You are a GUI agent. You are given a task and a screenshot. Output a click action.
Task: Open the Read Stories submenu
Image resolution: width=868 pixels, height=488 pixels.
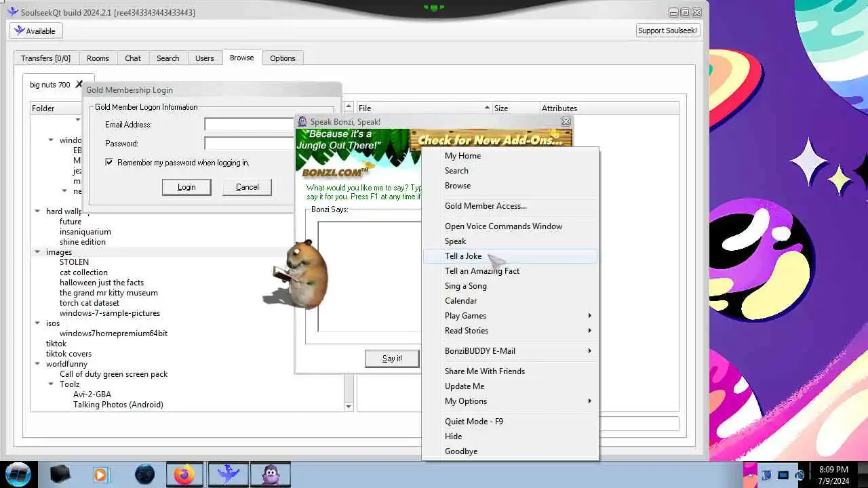click(510, 331)
